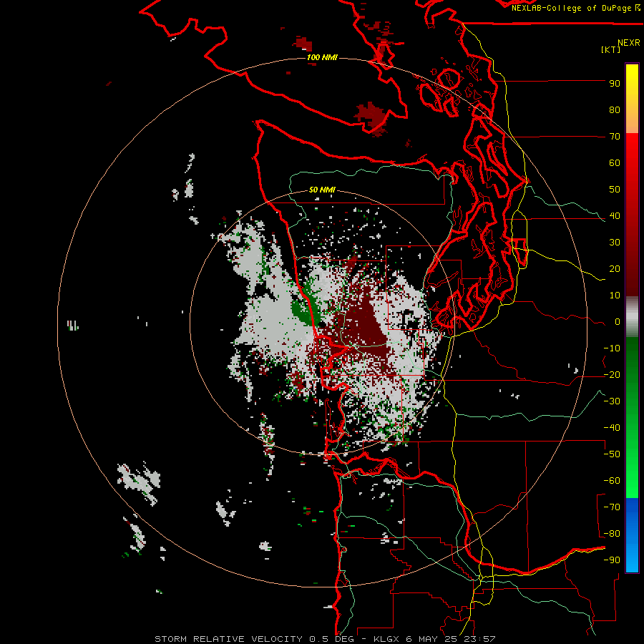Click the blue bottom segment of the color bar

click(x=632, y=535)
